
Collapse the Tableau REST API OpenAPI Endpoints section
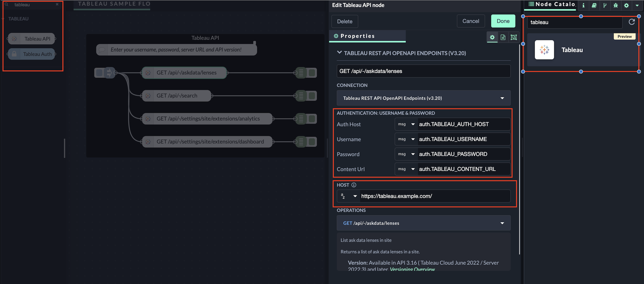(x=339, y=53)
